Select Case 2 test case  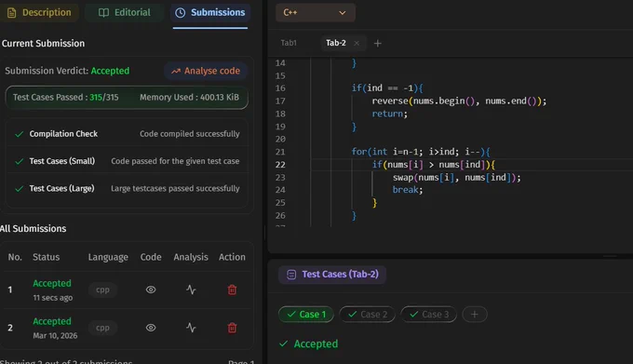pos(368,315)
